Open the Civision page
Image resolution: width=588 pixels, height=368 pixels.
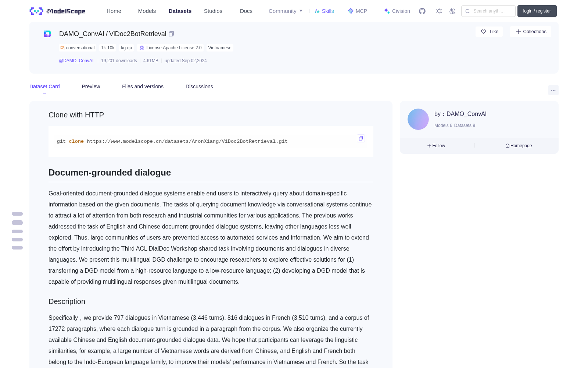pos(397,11)
